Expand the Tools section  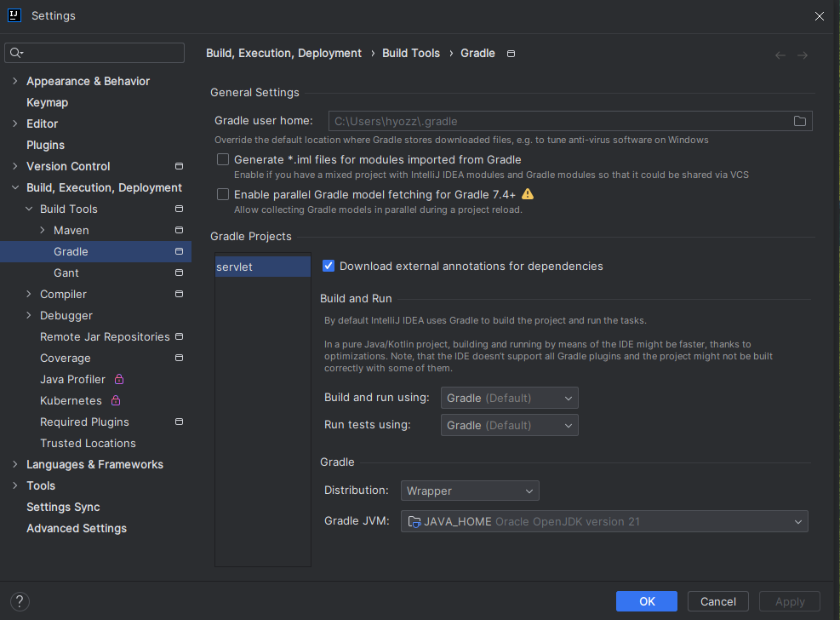15,485
